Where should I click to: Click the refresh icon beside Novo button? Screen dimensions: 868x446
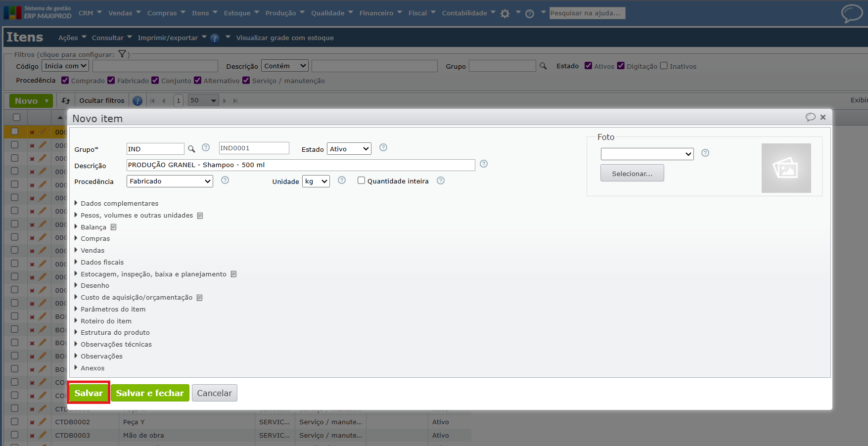point(66,101)
